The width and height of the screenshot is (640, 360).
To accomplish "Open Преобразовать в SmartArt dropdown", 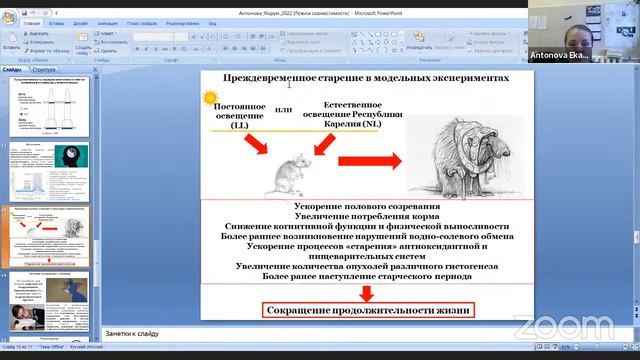I will tap(311, 51).
